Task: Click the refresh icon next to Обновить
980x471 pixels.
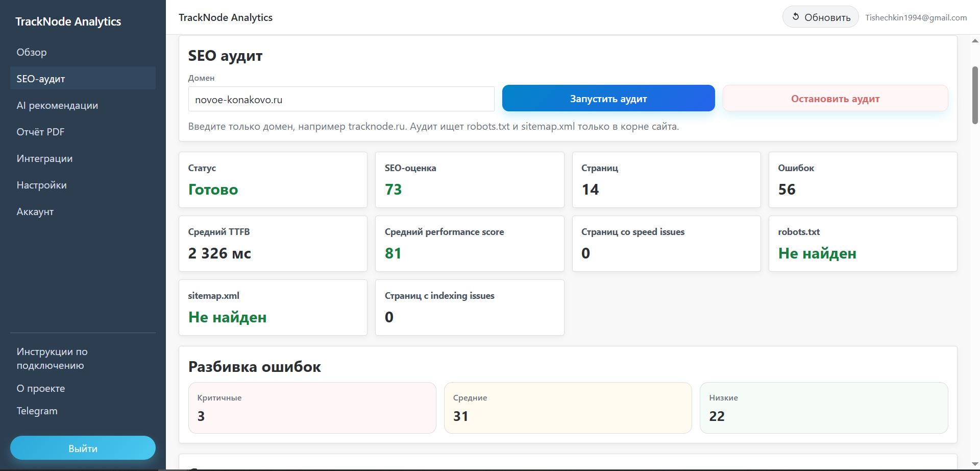Action: click(x=796, y=16)
